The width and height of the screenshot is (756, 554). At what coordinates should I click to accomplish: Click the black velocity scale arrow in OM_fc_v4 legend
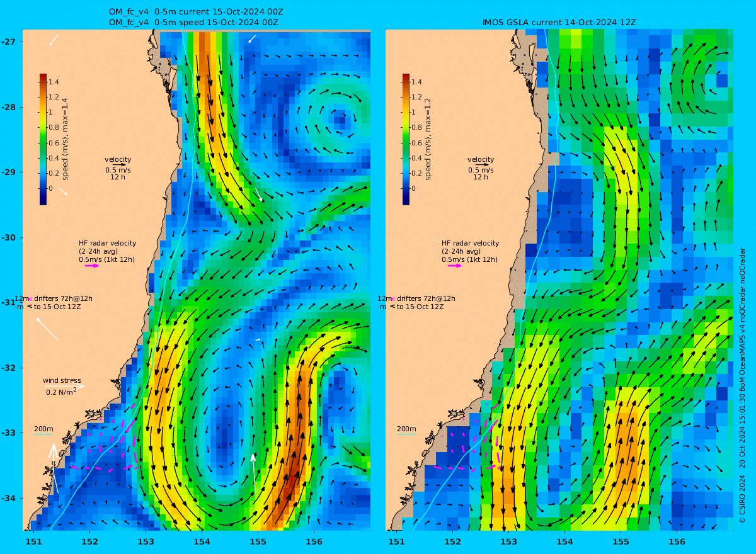coord(118,164)
